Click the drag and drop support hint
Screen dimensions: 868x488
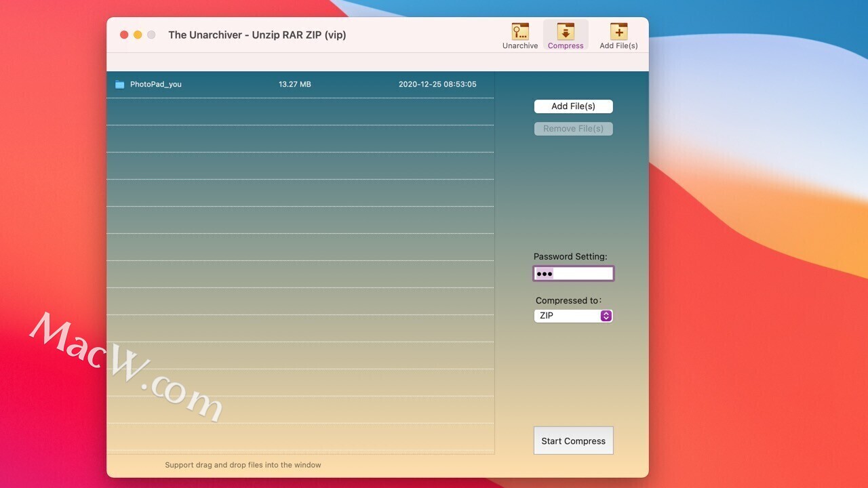point(243,465)
